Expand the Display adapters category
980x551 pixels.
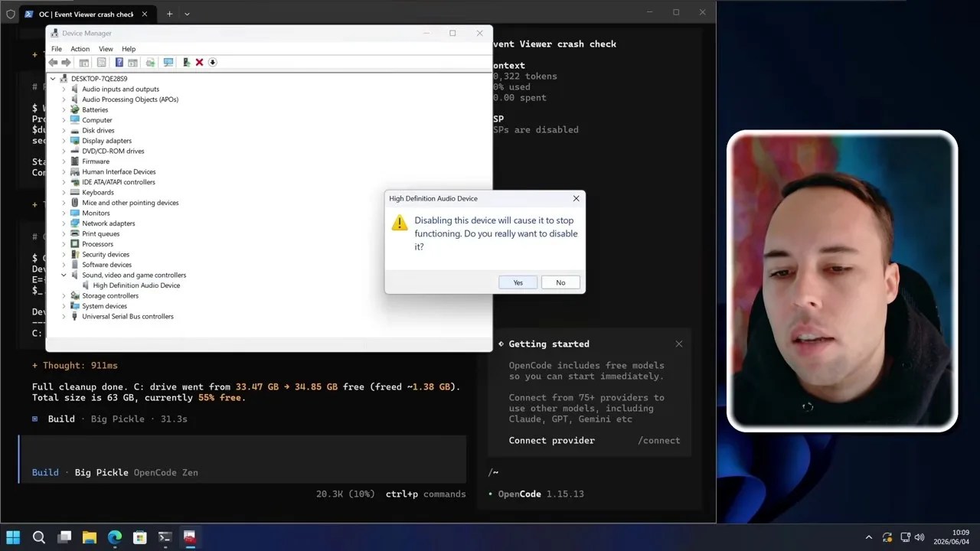[64, 141]
